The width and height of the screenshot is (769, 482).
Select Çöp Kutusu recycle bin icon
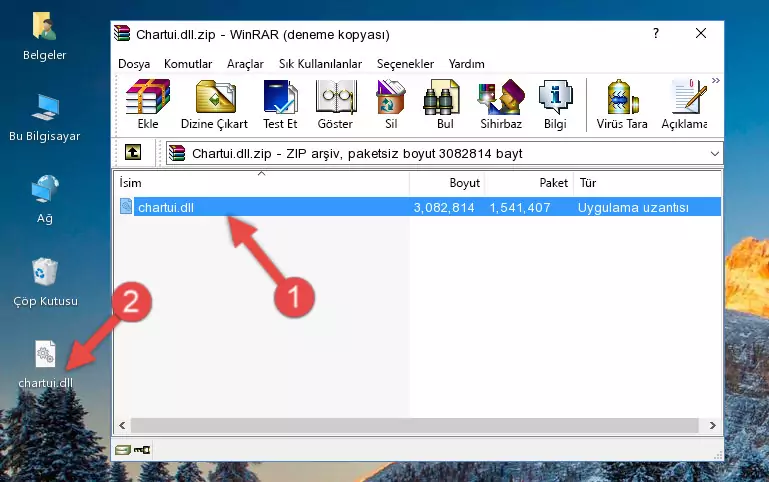(45, 282)
